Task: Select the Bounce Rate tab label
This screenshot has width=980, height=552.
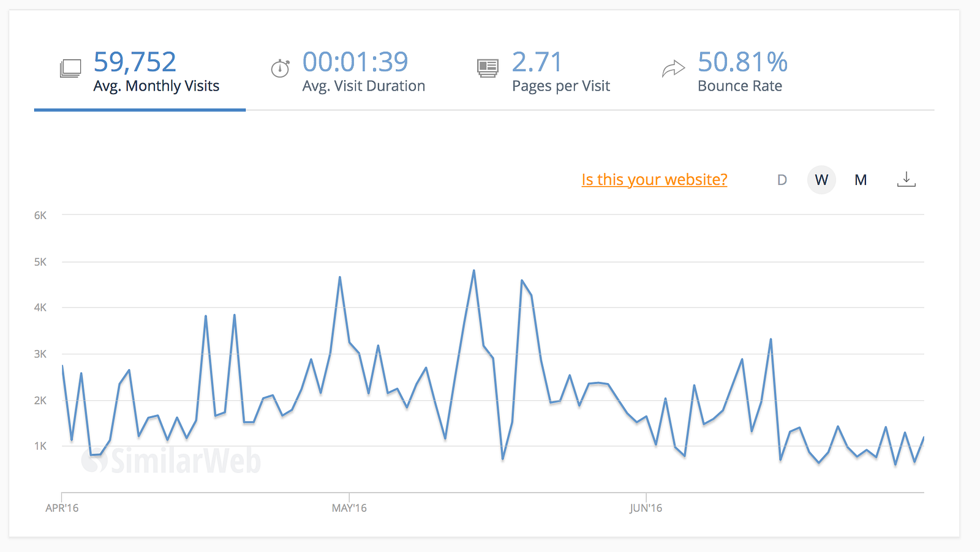Action: point(740,86)
